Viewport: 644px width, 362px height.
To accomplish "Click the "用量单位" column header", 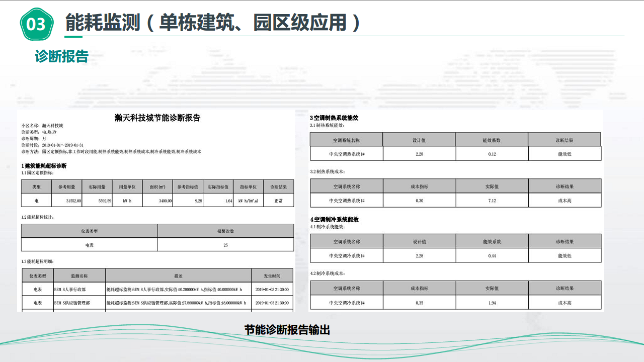I will tap(127, 187).
